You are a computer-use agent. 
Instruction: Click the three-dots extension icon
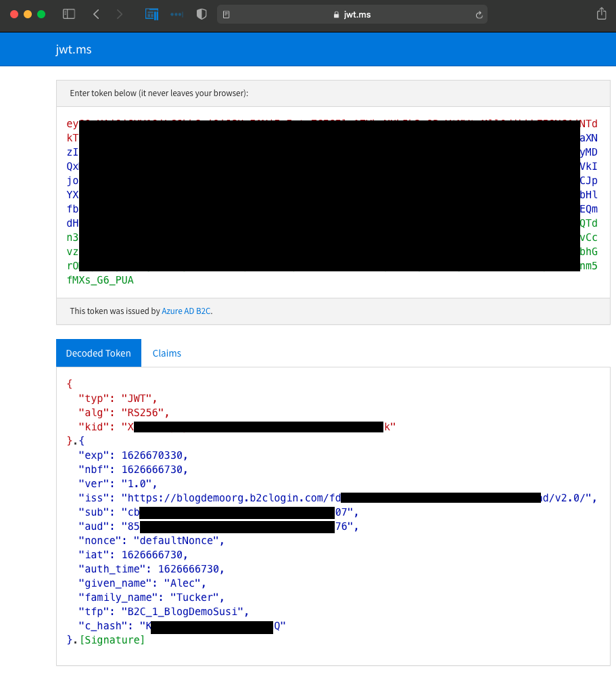pos(176,14)
